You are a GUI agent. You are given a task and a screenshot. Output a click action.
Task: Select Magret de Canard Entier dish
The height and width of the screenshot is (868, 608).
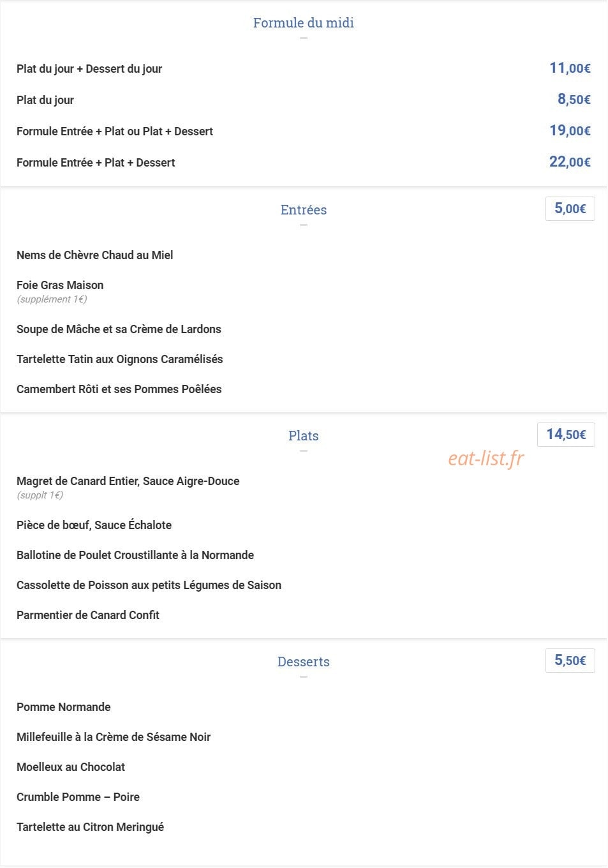[x=128, y=481]
